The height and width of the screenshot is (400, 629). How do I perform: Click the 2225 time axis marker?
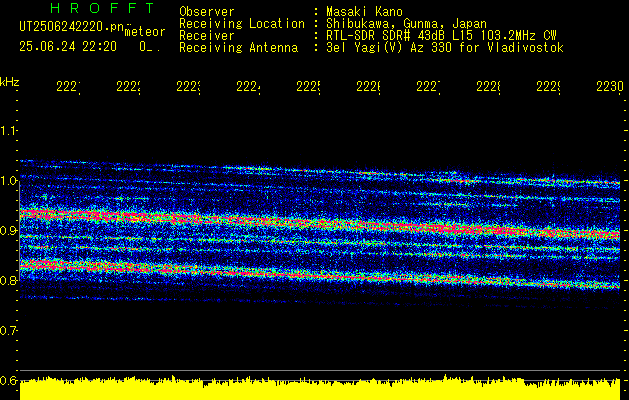point(308,87)
